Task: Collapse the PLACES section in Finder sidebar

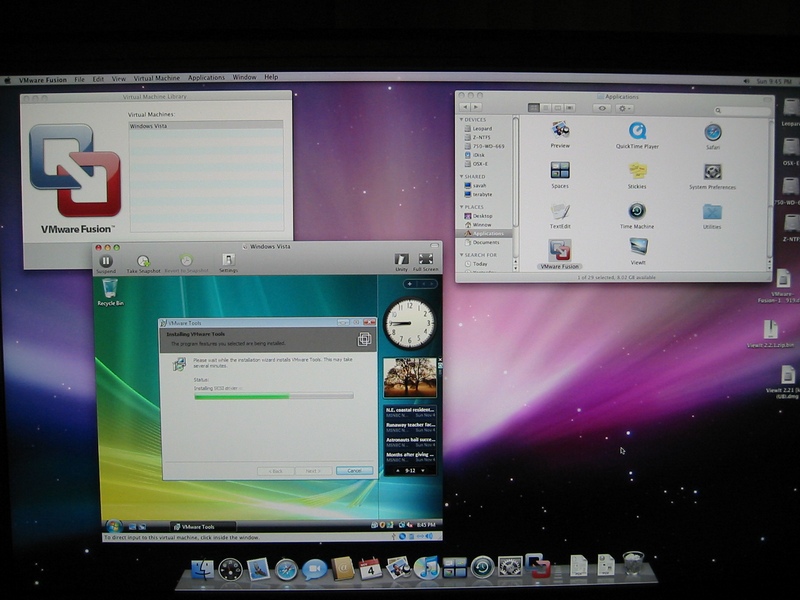Action: tap(462, 207)
